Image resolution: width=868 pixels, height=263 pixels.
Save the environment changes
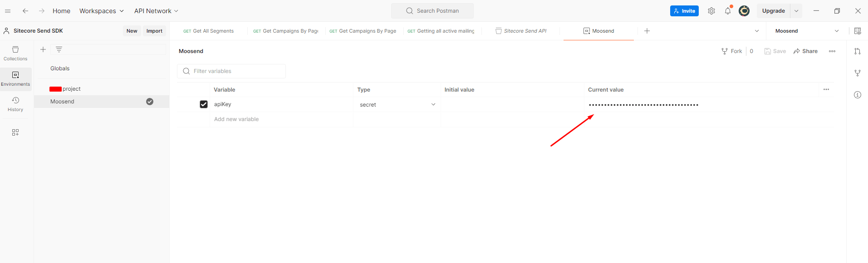coord(775,51)
